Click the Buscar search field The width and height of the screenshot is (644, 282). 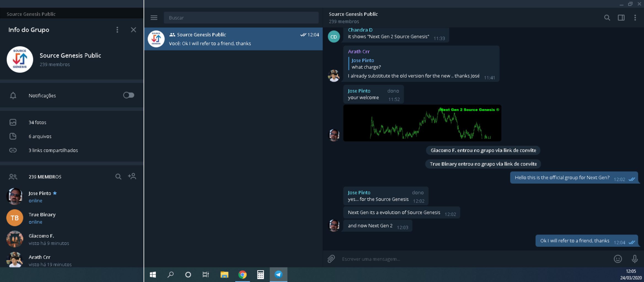point(241,18)
